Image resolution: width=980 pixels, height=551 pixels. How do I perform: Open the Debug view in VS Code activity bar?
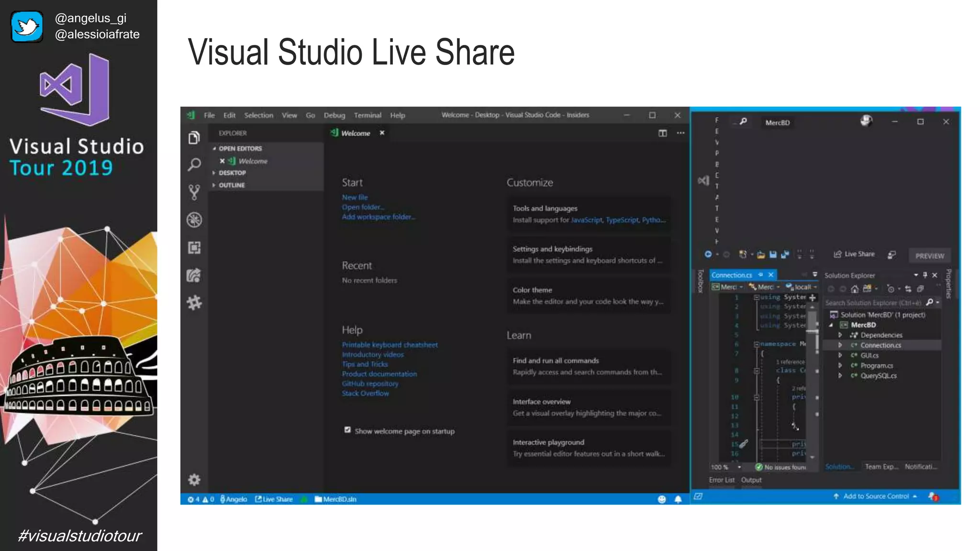[194, 220]
